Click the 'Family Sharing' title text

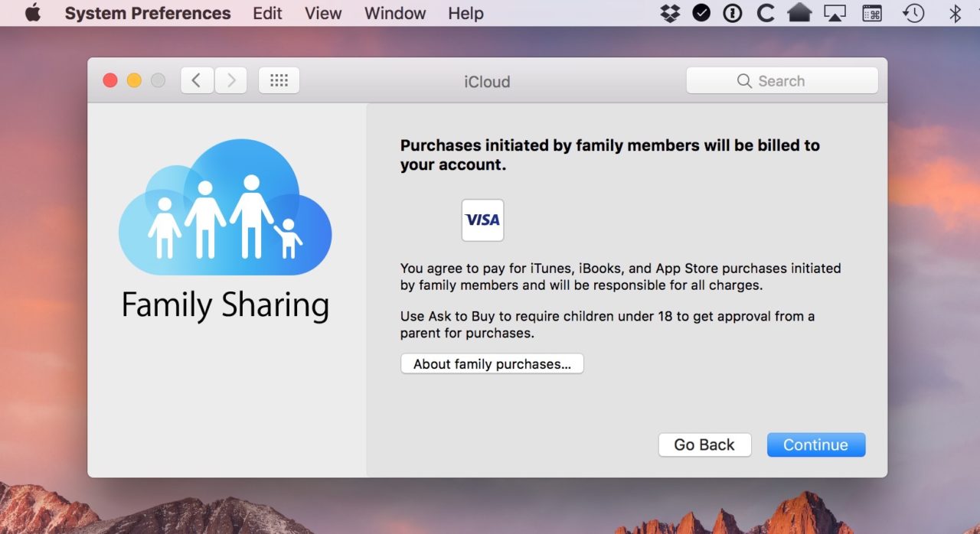coord(225,304)
